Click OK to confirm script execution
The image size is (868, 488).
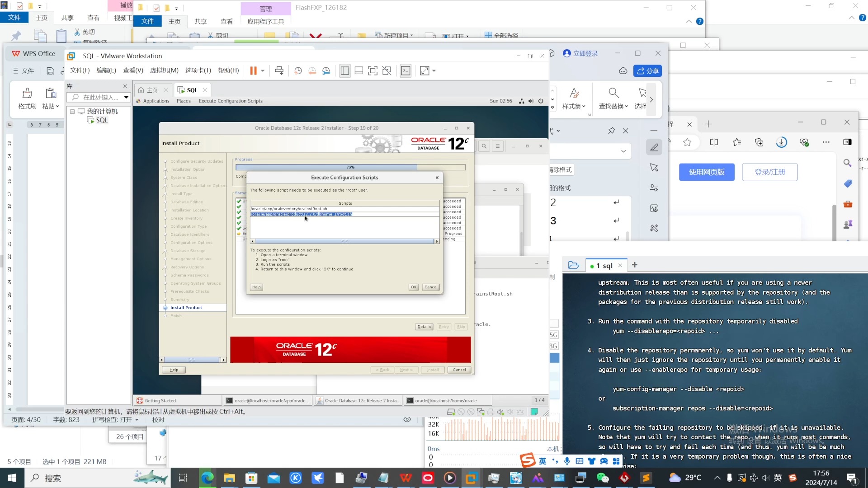click(x=414, y=286)
